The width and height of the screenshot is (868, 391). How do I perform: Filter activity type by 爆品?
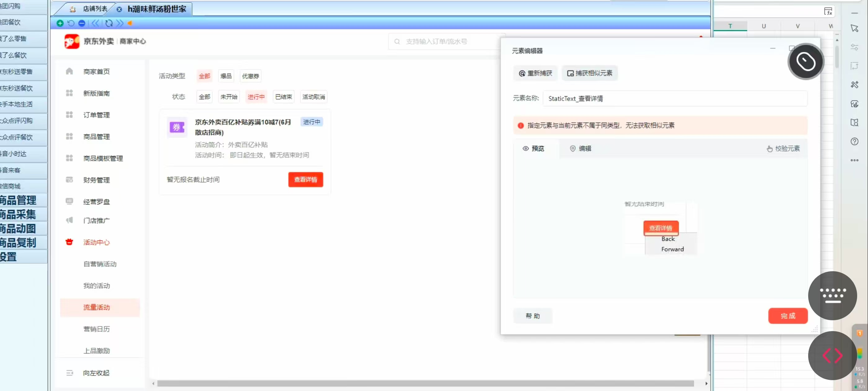coord(226,76)
